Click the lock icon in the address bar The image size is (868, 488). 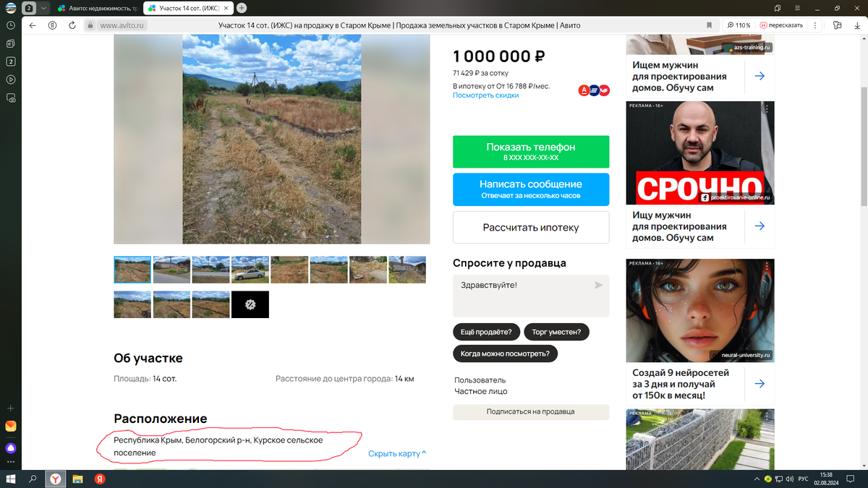point(90,25)
